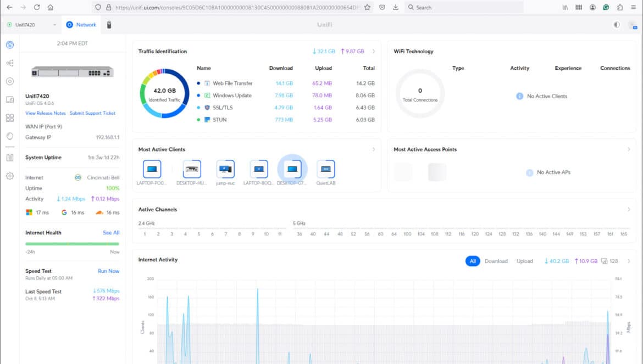The width and height of the screenshot is (643, 364).
Task: Bookmark this page with the star icon
Action: (367, 7)
